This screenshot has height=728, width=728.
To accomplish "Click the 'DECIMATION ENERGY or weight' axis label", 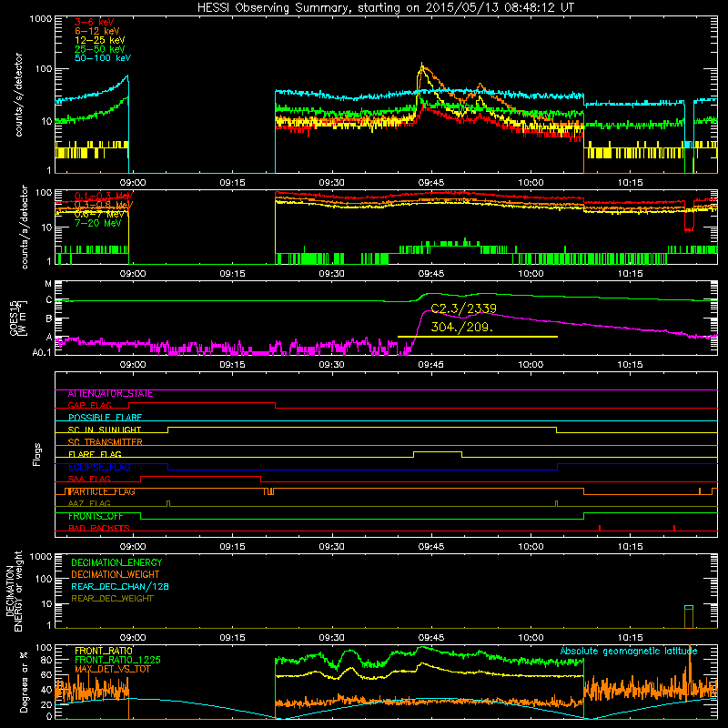I will pyautogui.click(x=14, y=591).
